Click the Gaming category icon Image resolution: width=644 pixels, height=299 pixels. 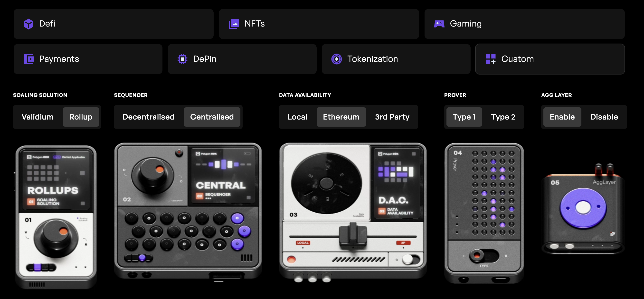pyautogui.click(x=439, y=23)
